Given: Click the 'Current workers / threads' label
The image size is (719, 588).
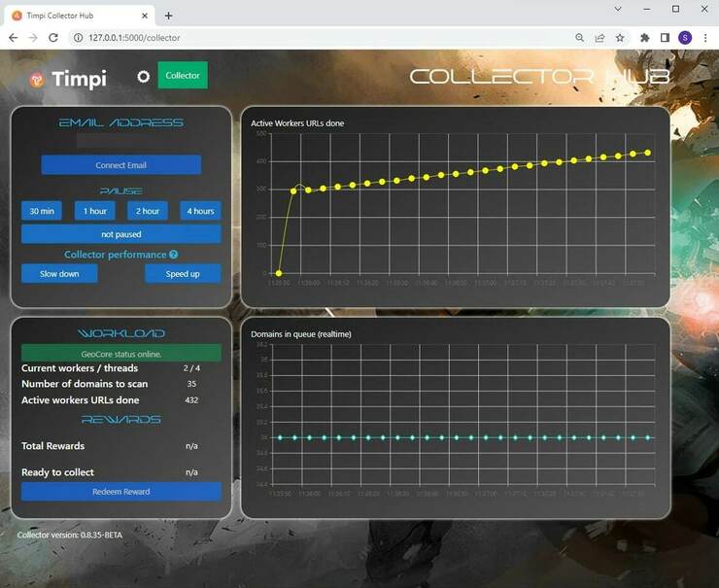Looking at the screenshot, I should click(x=80, y=368).
